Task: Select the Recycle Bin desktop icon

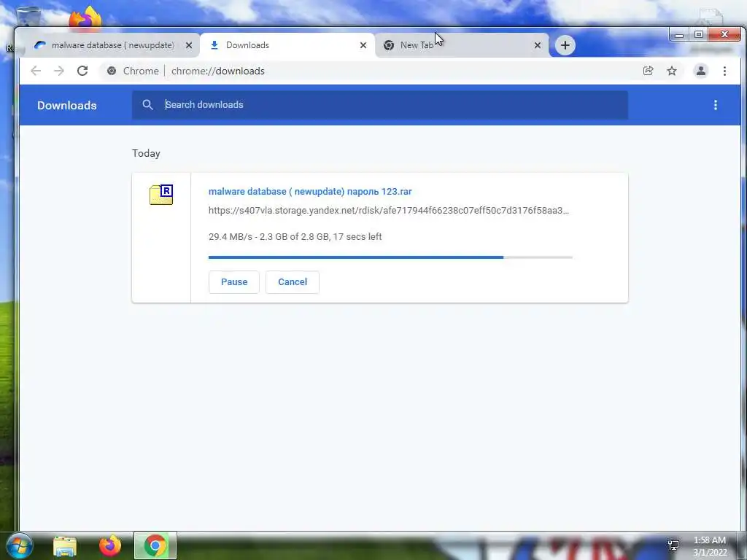Action: point(28,17)
